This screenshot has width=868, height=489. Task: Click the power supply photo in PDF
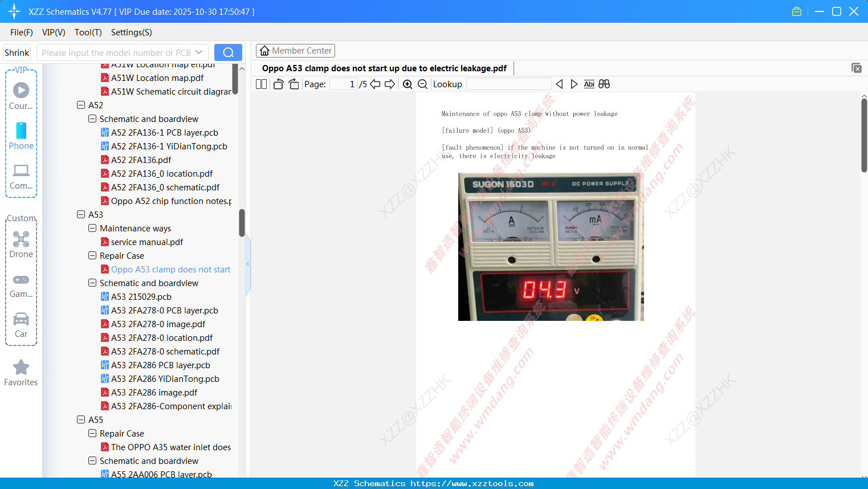(x=551, y=247)
